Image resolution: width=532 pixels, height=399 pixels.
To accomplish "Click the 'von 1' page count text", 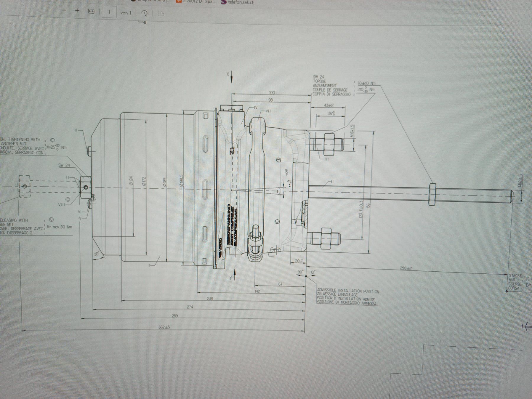I will (x=126, y=13).
